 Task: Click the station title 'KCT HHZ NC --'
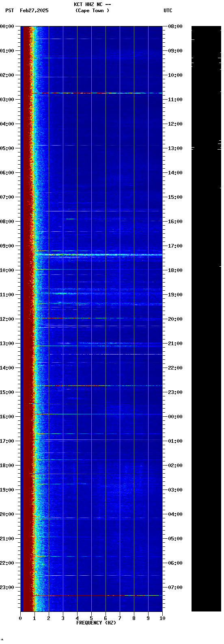click(x=92, y=4)
